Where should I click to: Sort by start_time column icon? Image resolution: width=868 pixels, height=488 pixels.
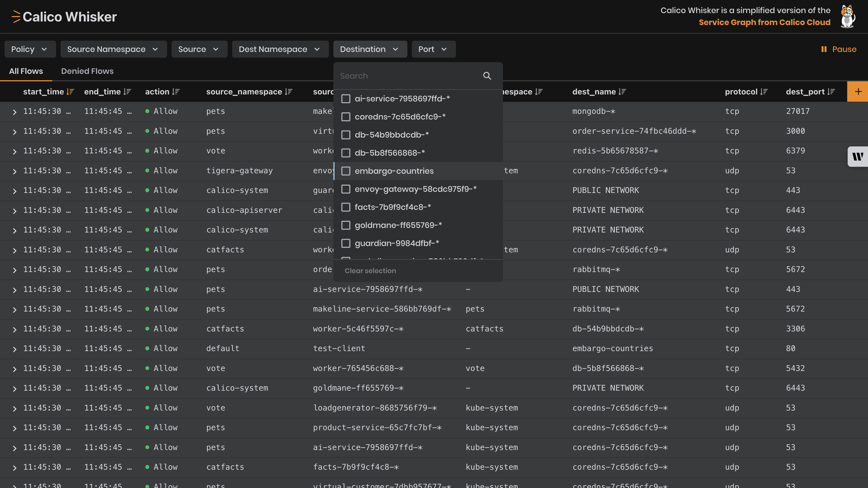point(70,91)
